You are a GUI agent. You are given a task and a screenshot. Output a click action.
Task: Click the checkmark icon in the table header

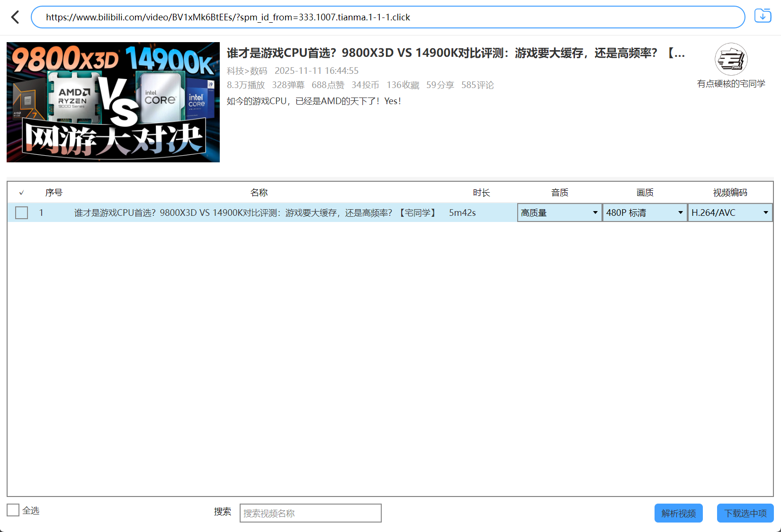point(22,192)
